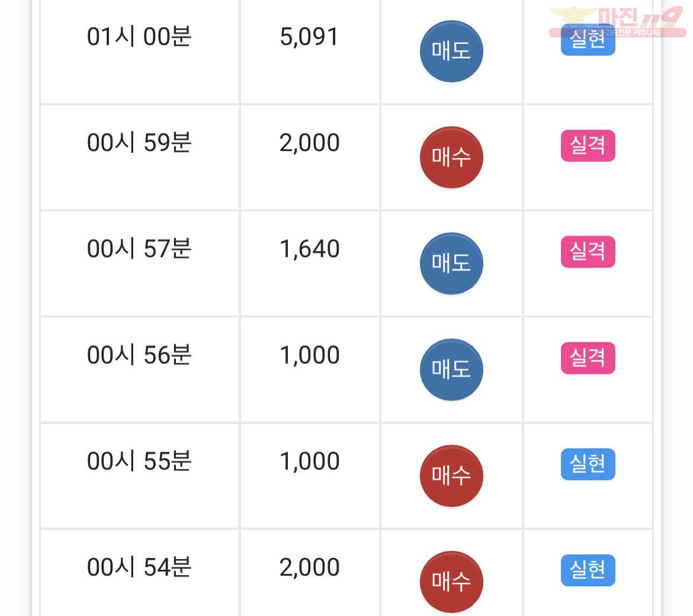This screenshot has width=693, height=616.
Task: Click the pink 실격 badge in the 00시 59분 row
Action: (588, 145)
